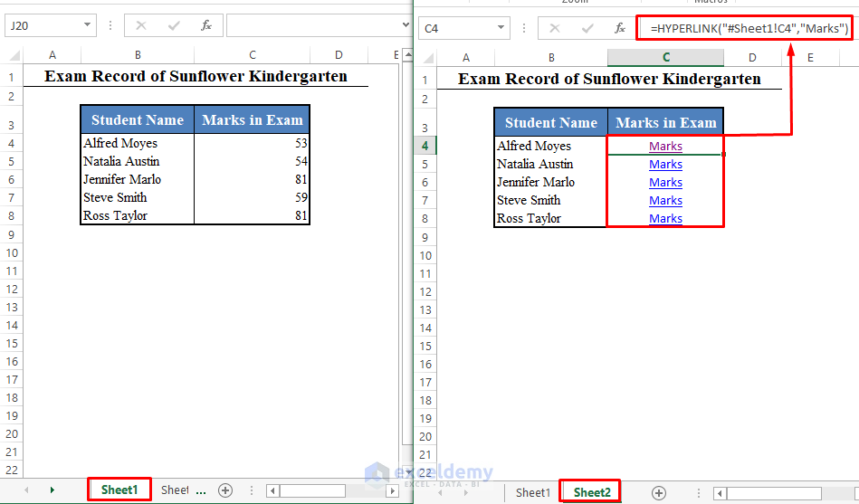Open the Name Box dropdown showing J20

pyautogui.click(x=87, y=25)
